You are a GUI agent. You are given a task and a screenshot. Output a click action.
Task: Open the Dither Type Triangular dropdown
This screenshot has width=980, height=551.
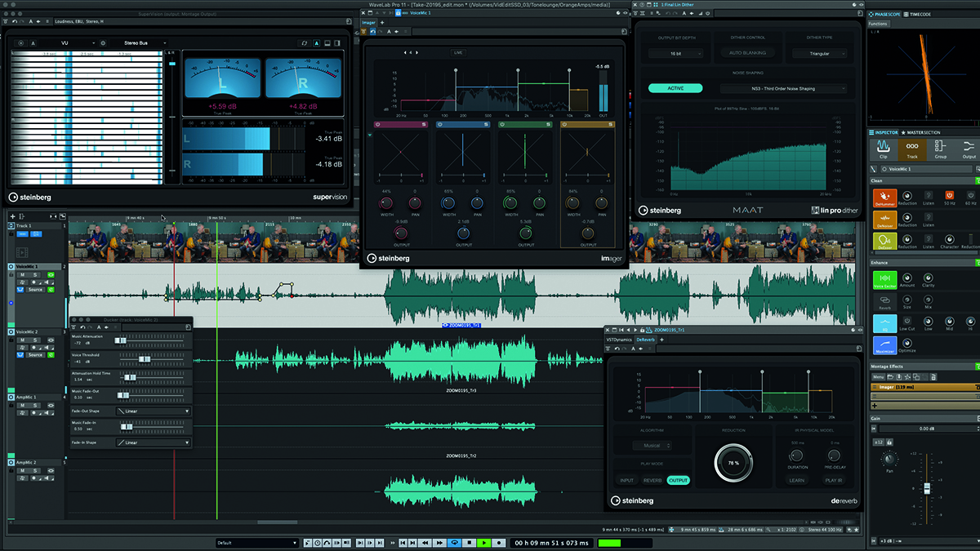(819, 53)
